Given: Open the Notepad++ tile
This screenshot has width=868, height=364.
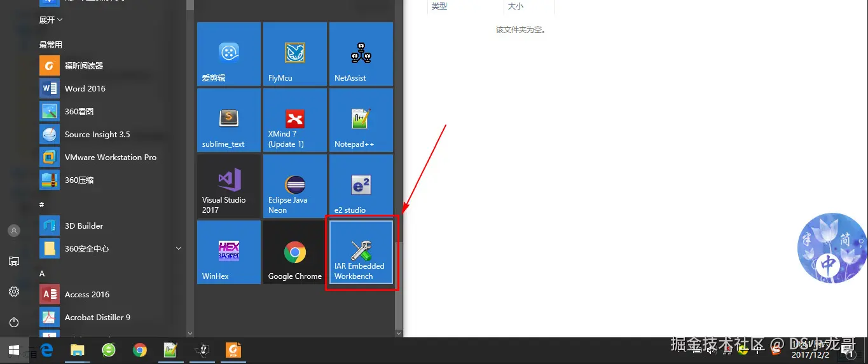Looking at the screenshot, I should 361,120.
